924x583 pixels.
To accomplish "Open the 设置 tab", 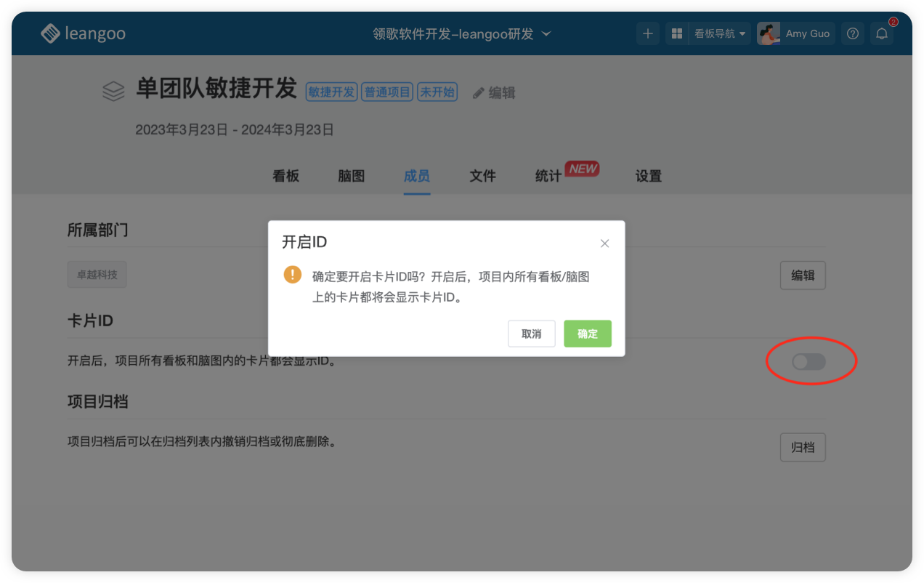I will point(648,176).
